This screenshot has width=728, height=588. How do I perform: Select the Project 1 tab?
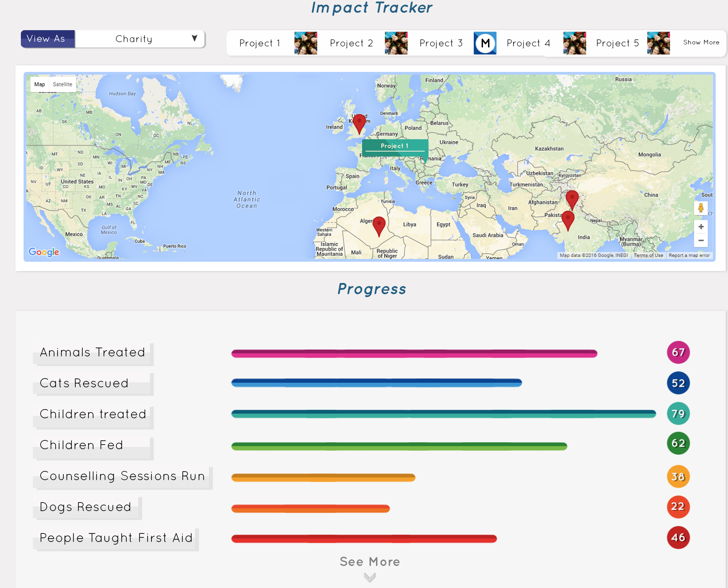[x=260, y=43]
